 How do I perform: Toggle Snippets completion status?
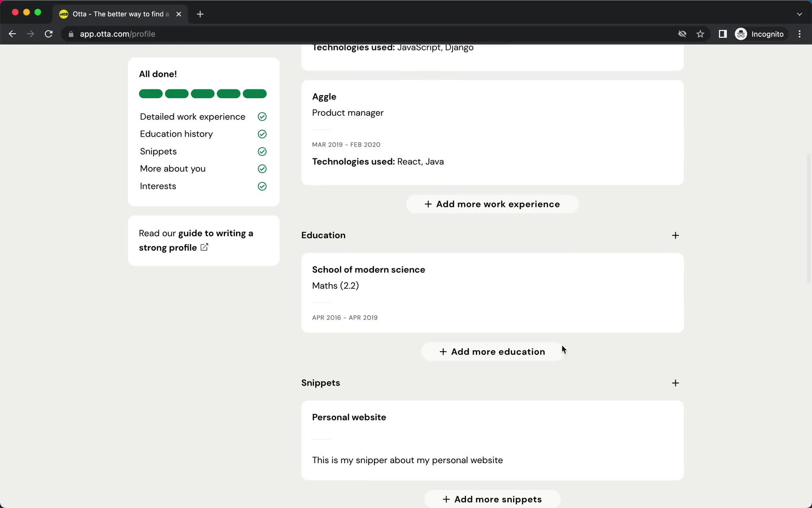click(x=262, y=151)
